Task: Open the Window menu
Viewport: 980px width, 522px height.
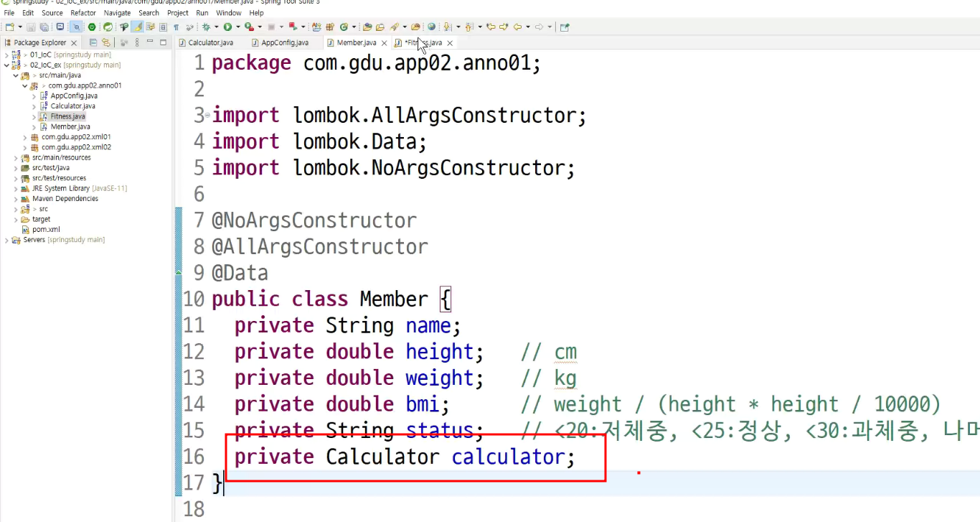Action: pyautogui.click(x=229, y=13)
